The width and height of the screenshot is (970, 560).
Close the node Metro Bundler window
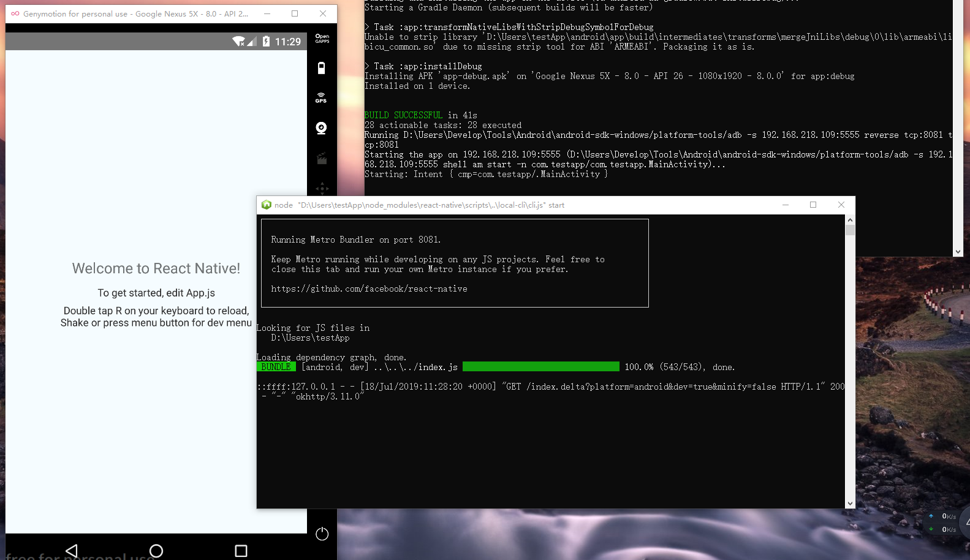click(x=841, y=205)
